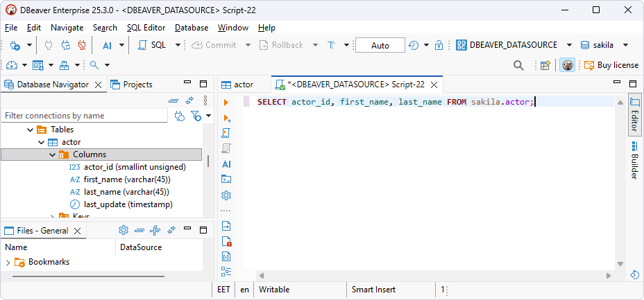Click the New Database Connection plug icon
644x300 pixels.
(x=15, y=45)
